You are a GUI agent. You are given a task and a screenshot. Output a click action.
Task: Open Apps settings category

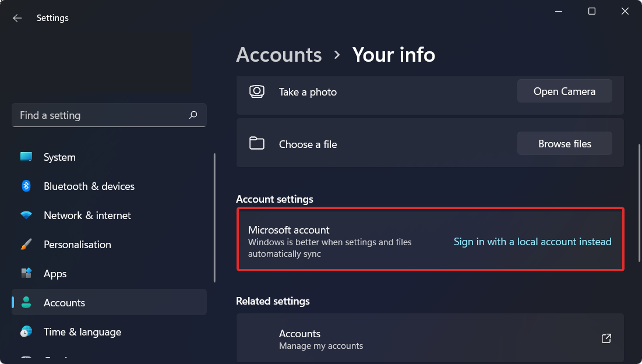point(109,273)
